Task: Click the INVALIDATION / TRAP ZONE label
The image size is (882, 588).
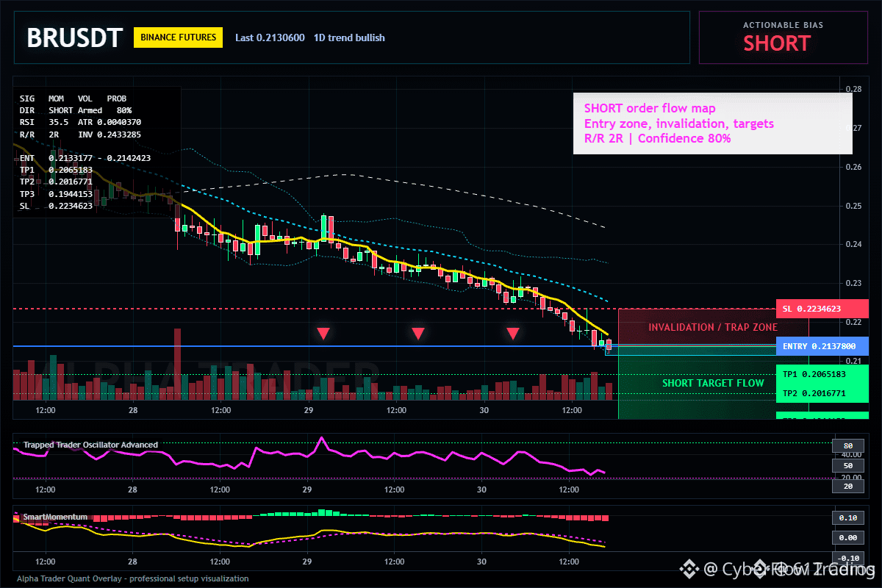Action: tap(712, 327)
